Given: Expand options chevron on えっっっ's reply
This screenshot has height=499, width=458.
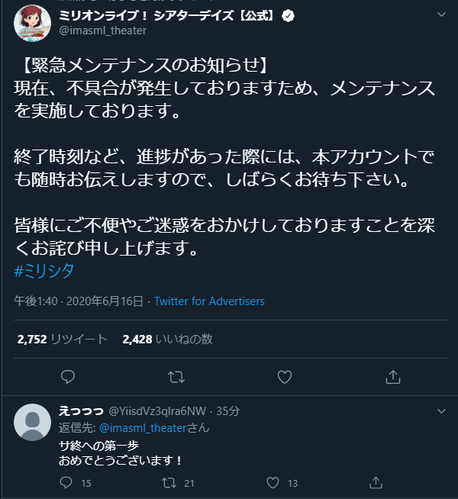Looking at the screenshot, I should (x=442, y=411).
